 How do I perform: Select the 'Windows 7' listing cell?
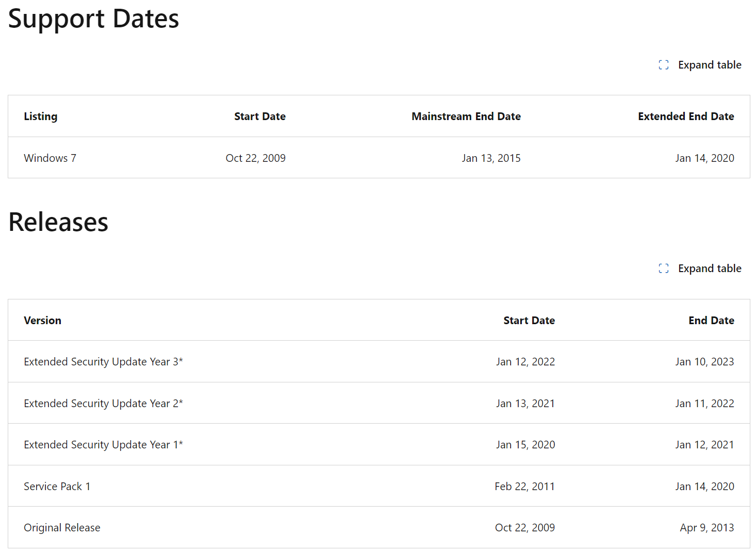click(x=50, y=158)
